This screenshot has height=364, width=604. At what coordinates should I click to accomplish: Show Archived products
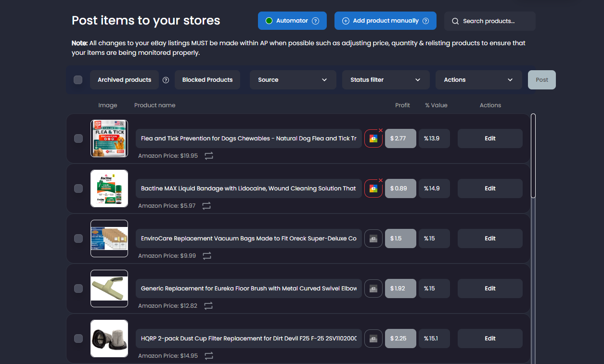tap(124, 80)
